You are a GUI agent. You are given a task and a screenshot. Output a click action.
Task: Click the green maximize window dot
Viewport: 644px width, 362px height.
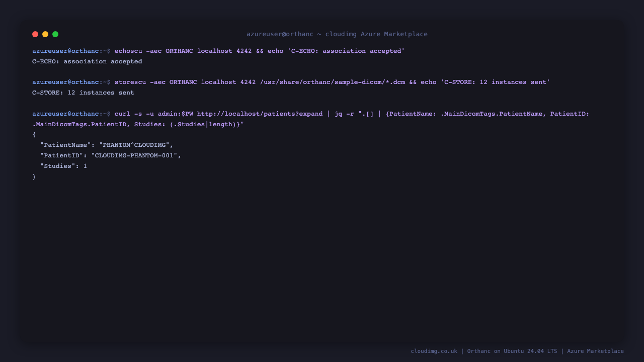coord(55,34)
